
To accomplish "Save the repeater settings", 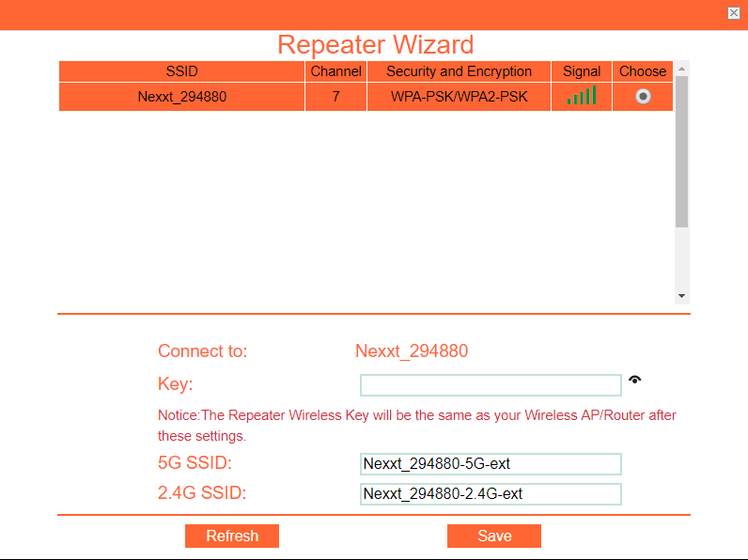I will (493, 536).
